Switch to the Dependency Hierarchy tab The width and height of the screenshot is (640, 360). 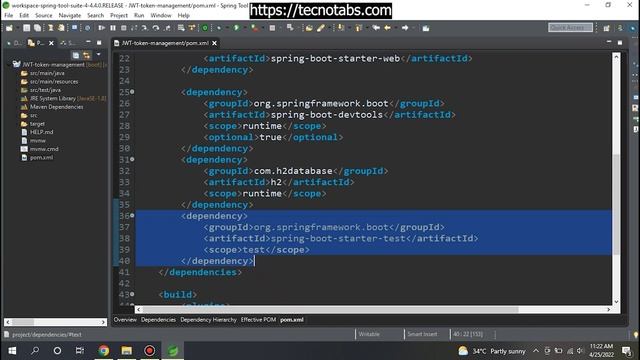(x=209, y=320)
